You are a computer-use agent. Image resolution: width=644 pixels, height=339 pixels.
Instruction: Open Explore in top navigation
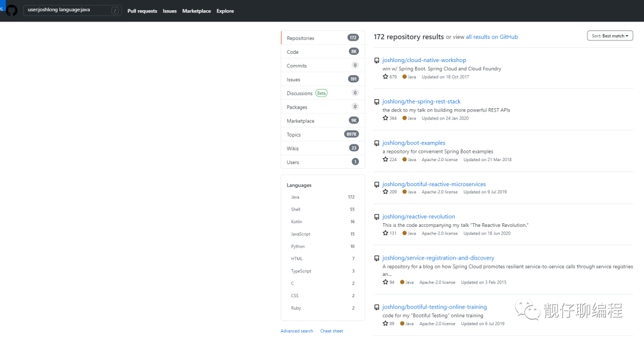point(225,11)
